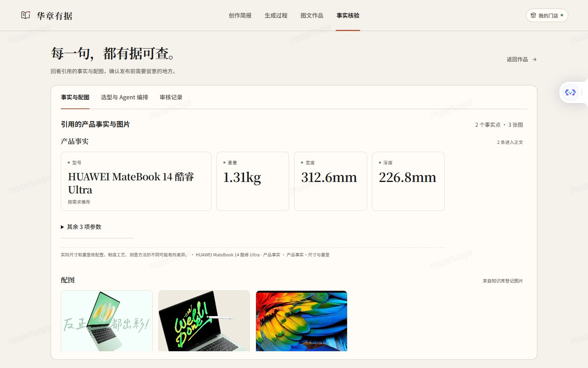Click the 配图 section heading

pos(68,280)
